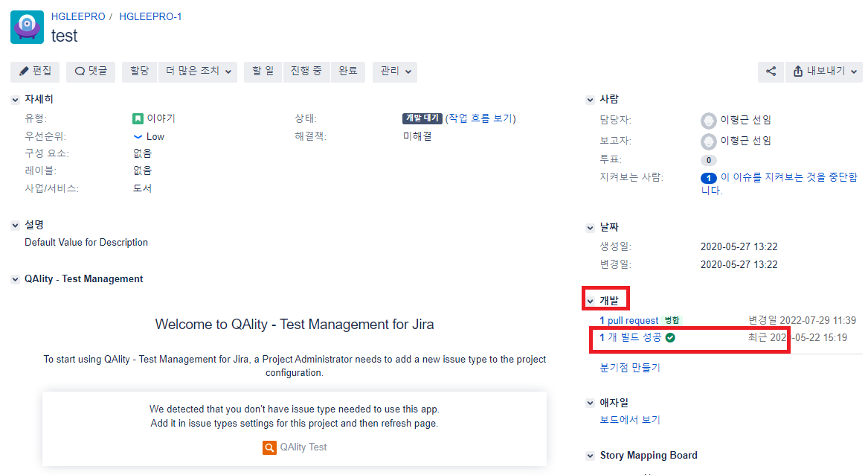Click the 투표 vote count badge
868x475 pixels.
pyautogui.click(x=709, y=160)
